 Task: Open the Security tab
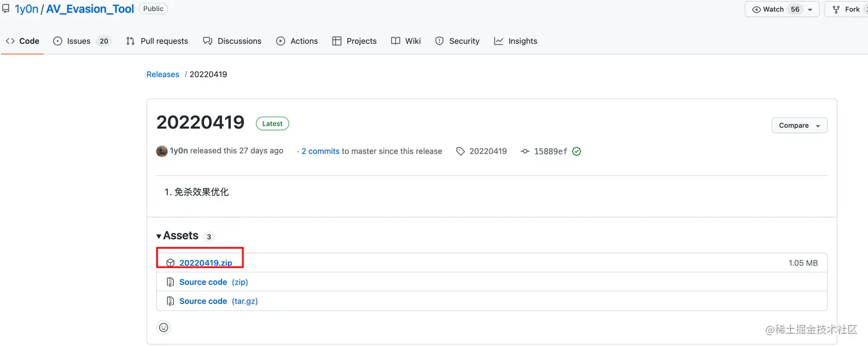point(457,41)
